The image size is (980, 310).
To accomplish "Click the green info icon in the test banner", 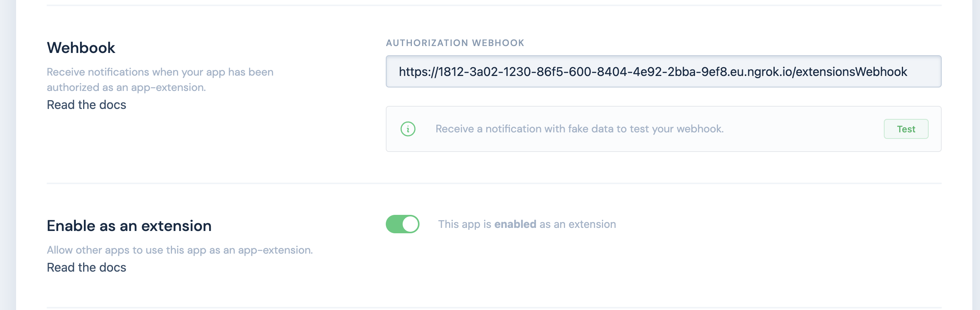I will point(408,129).
